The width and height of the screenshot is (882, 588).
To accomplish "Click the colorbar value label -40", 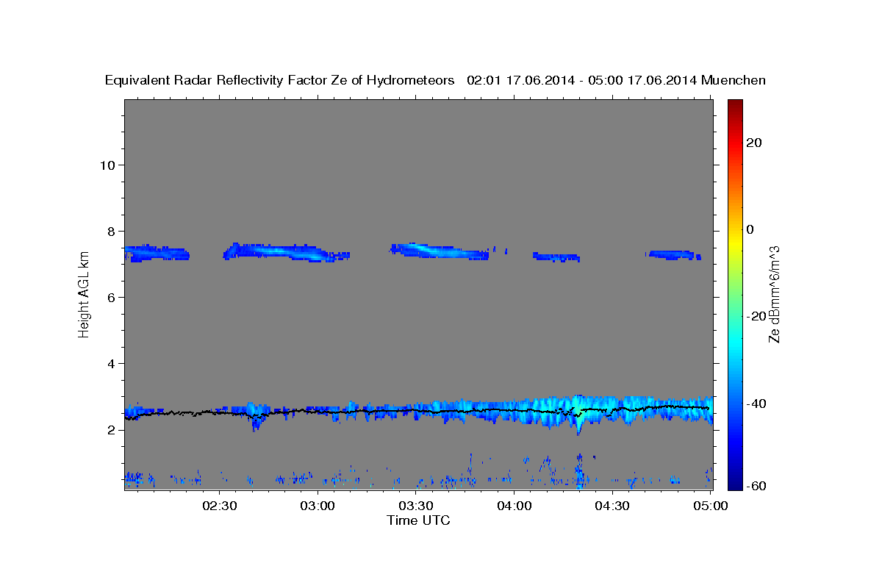I will (x=756, y=403).
